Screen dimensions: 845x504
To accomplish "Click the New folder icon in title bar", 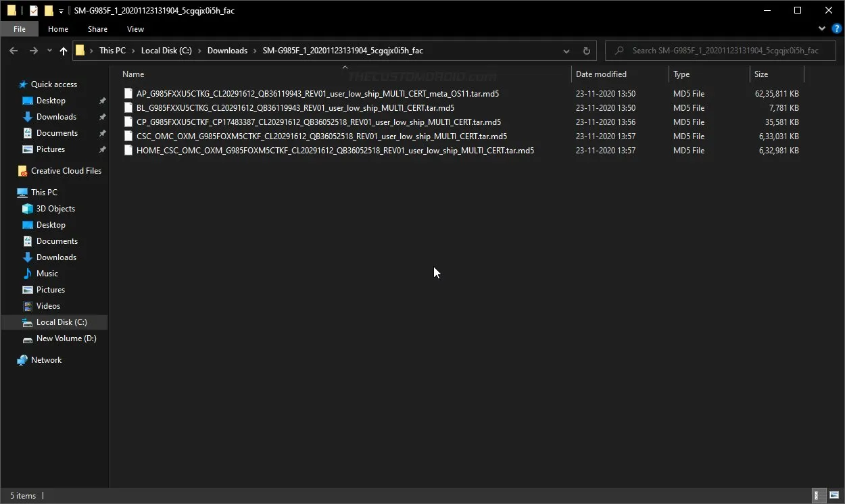I will (49, 10).
